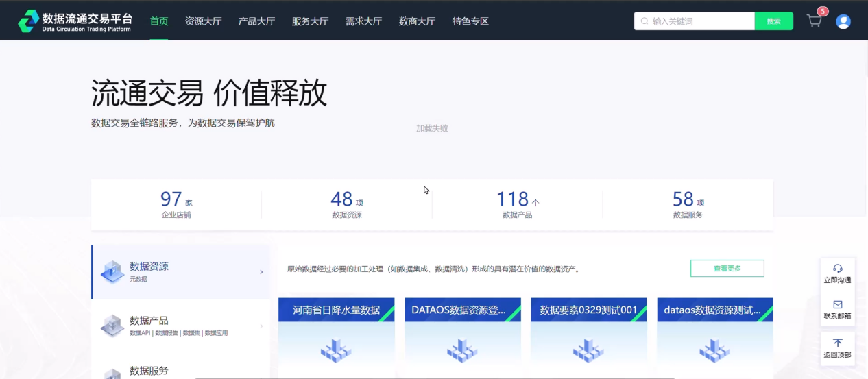868x379 pixels.
Task: Open the shopping cart icon
Action: point(814,21)
